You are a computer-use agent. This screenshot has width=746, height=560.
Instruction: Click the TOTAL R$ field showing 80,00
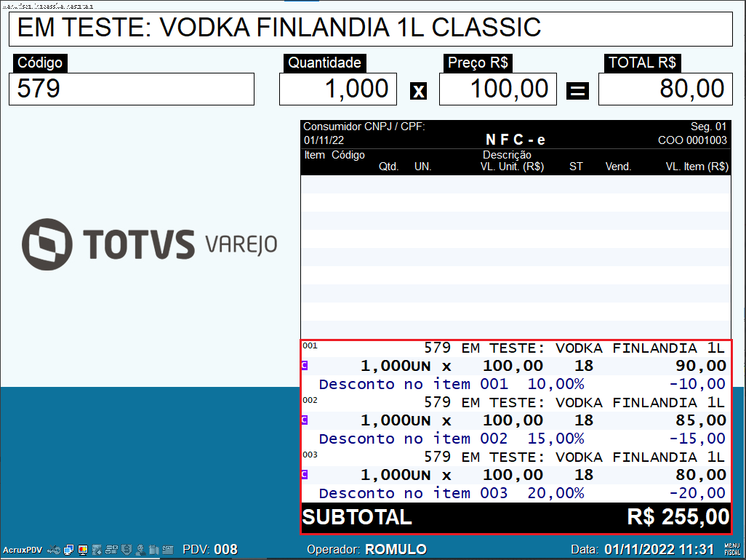point(665,89)
